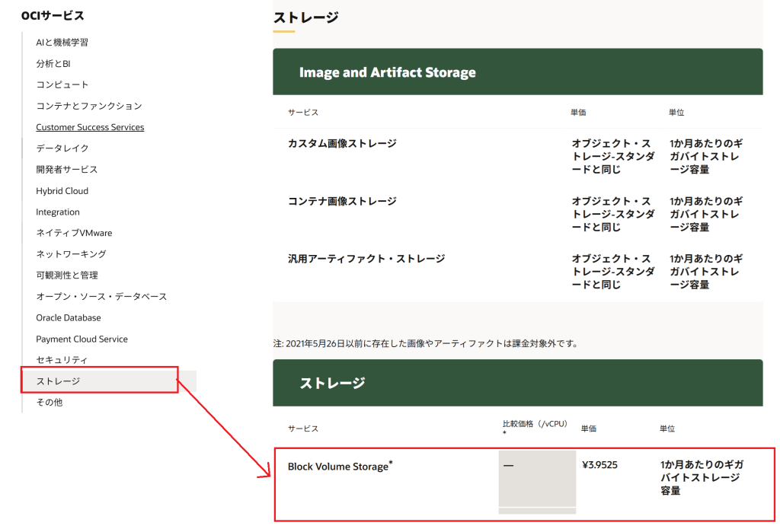Viewport: 780px width, 532px height.
Task: Open AIと機械学習 in the sidebar
Action: [62, 43]
